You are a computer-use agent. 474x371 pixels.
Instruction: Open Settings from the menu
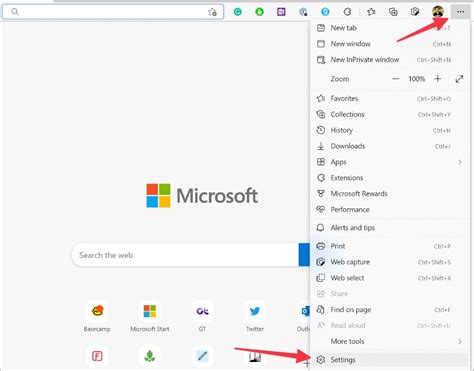coord(390,360)
